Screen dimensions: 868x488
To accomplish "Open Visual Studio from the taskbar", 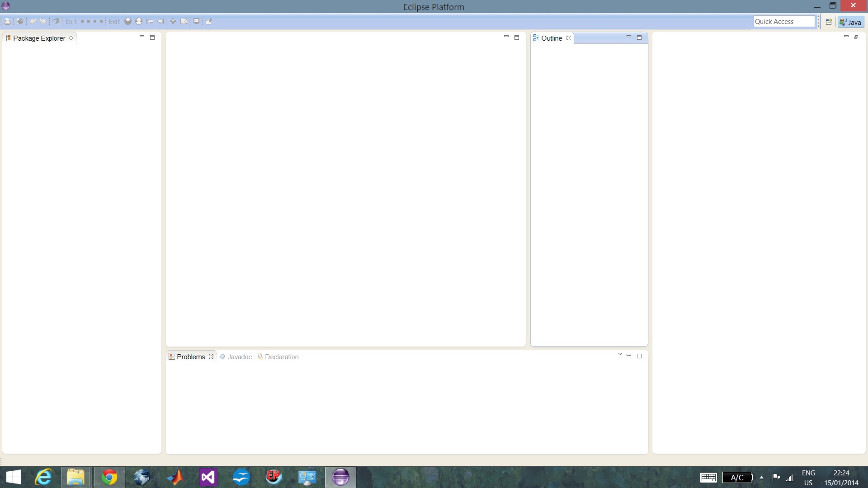I will 208,477.
